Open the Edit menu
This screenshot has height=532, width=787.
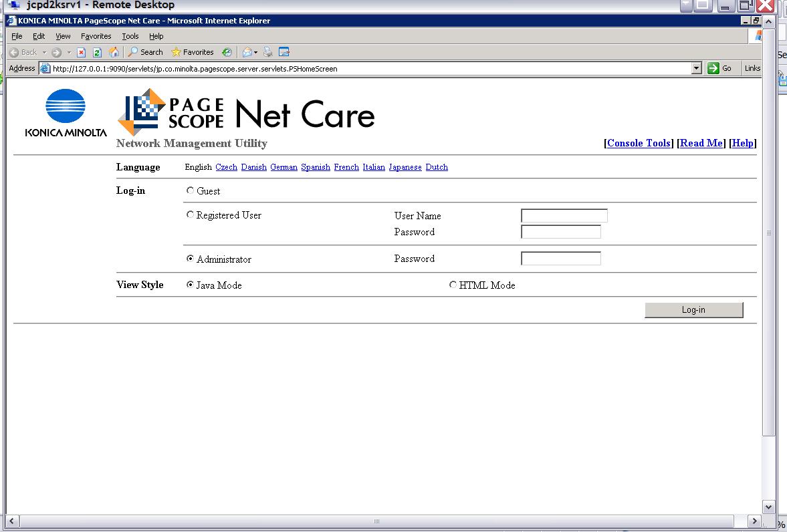point(39,36)
